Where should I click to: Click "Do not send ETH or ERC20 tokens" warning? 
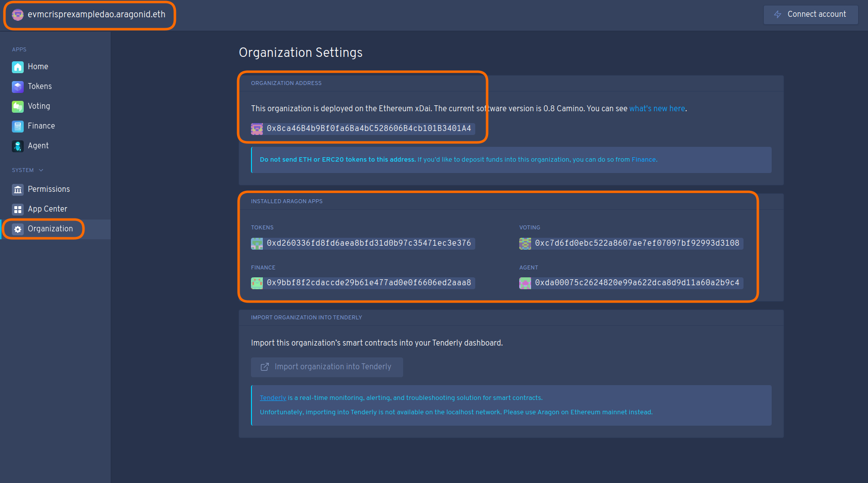tap(338, 160)
